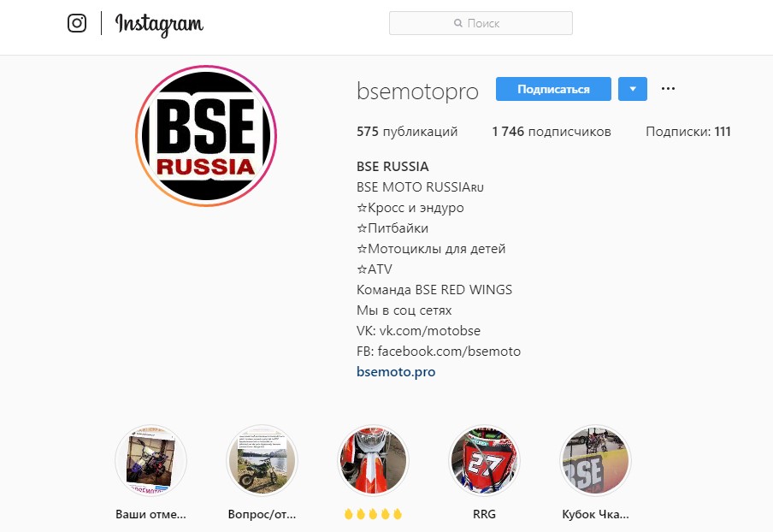View the Подписки: 111 following list

click(688, 132)
